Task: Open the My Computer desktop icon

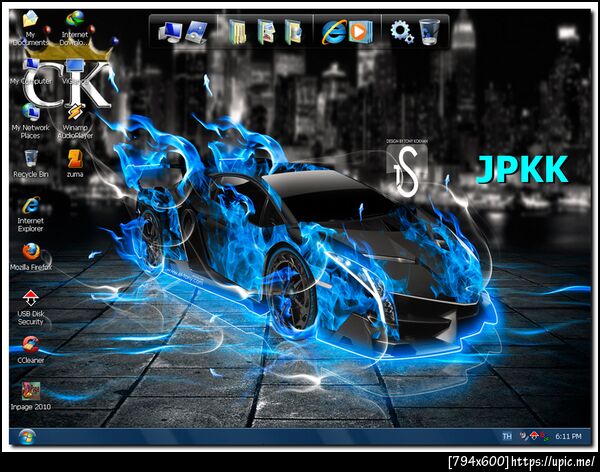Action: [x=31, y=72]
